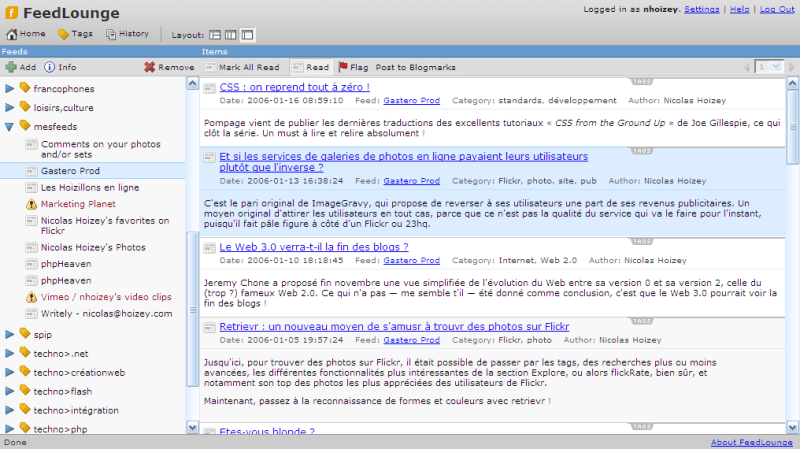Viewport: 800px width, 449px height.
Task: Click the feeds list scrollbar down arrow
Action: 192,428
